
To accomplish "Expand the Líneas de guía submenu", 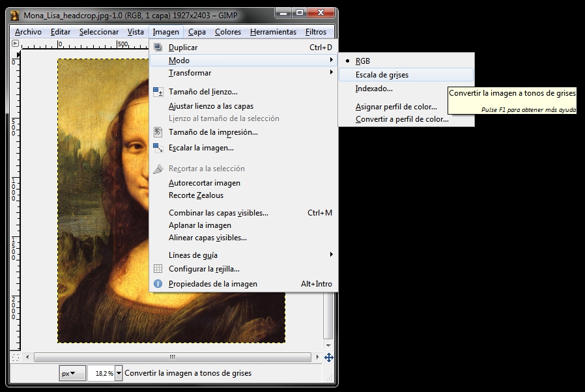I will pos(243,255).
